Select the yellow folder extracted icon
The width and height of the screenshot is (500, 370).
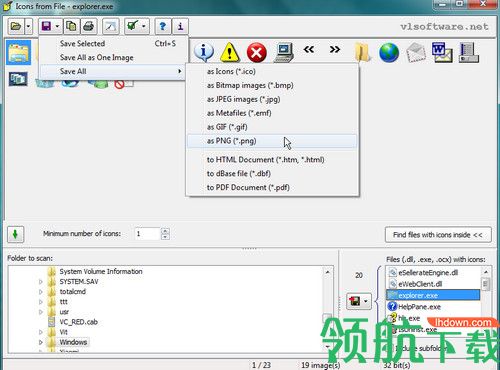point(362,52)
